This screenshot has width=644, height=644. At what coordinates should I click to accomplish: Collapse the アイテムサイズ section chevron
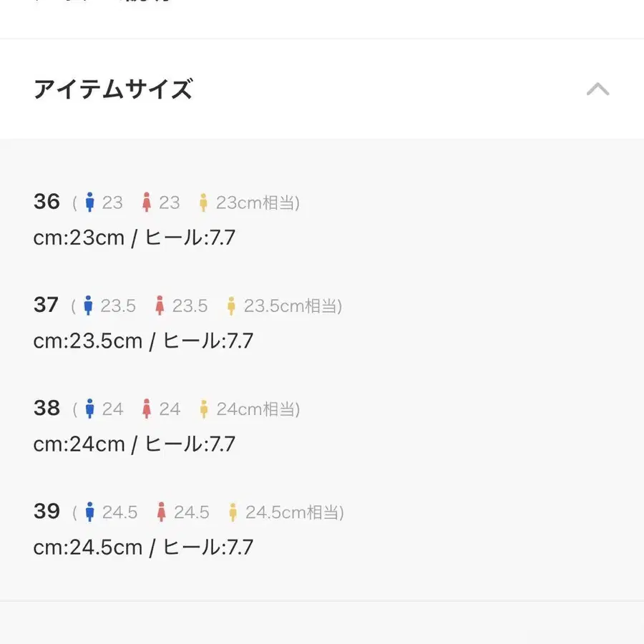(x=597, y=89)
